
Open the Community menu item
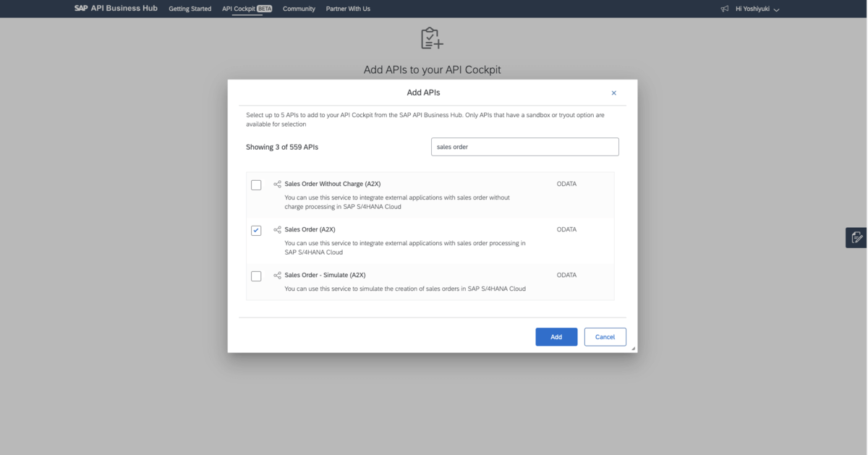click(x=299, y=9)
